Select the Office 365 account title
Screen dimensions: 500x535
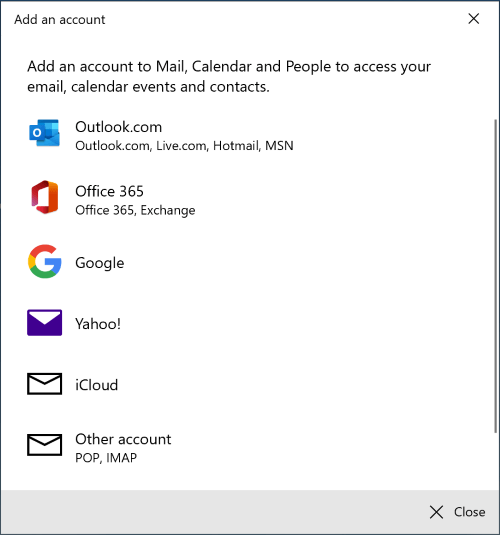(109, 191)
